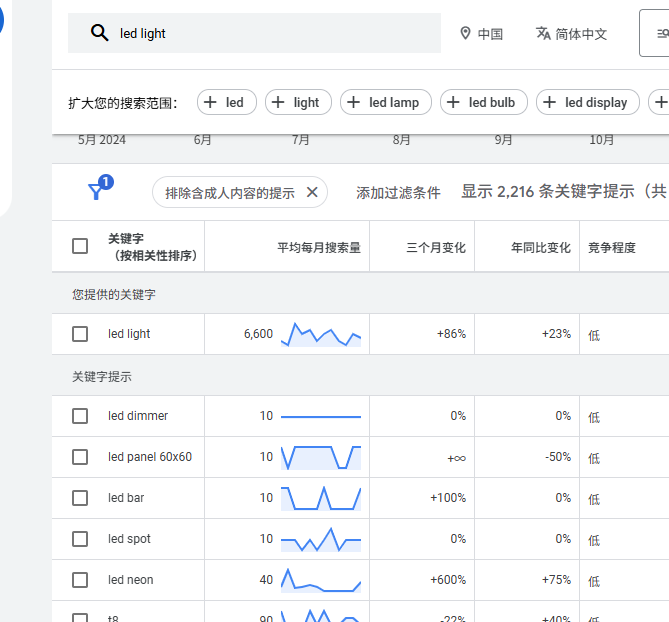The image size is (669, 622).
Task: Add 'led bulb' suggestion chip
Action: [484, 102]
